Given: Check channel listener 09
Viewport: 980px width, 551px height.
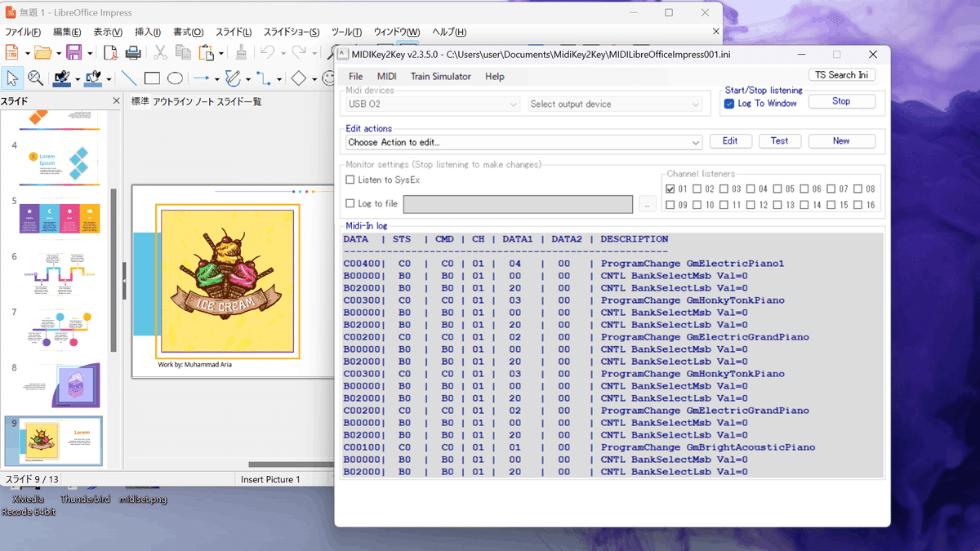Looking at the screenshot, I should pyautogui.click(x=670, y=205).
